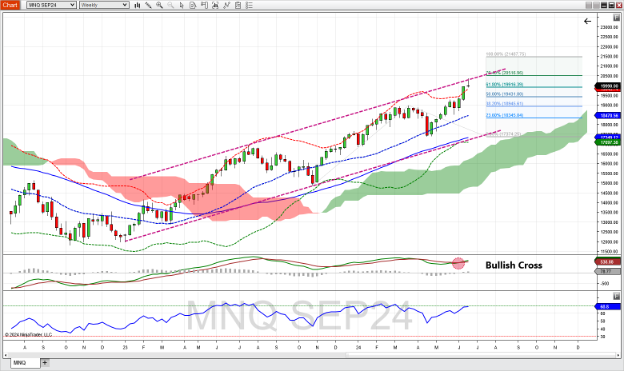Open the Weekly interval dropdown
The image size is (624, 372).
coord(104,5)
